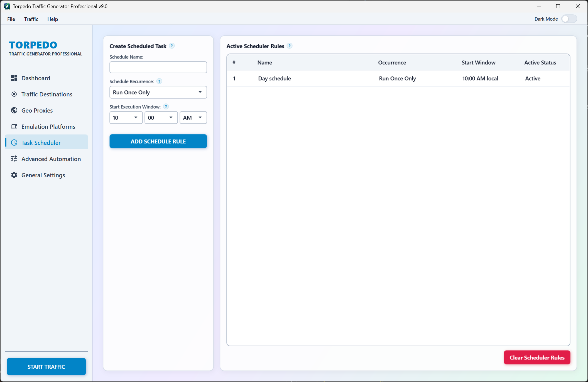Screen dimensions: 588x382
Task: Minimize the Torpedo window
Action: coord(539,6)
